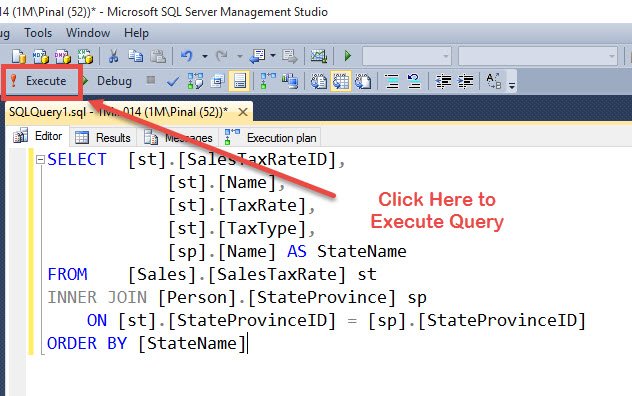This screenshot has width=632, height=396.
Task: Switch output to Results to File
Action: [x=363, y=81]
